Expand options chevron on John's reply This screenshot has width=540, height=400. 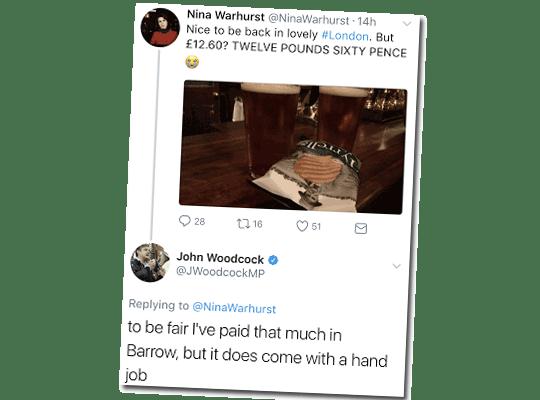[397, 266]
